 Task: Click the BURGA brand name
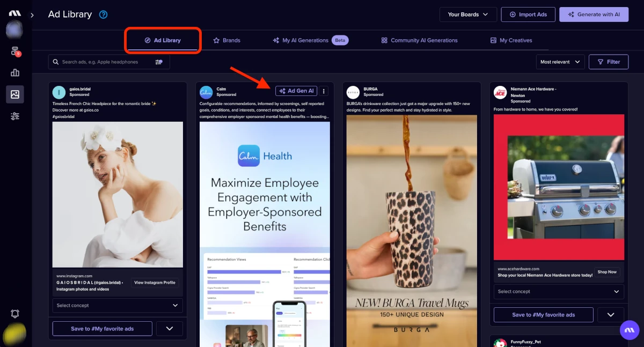[370, 89]
